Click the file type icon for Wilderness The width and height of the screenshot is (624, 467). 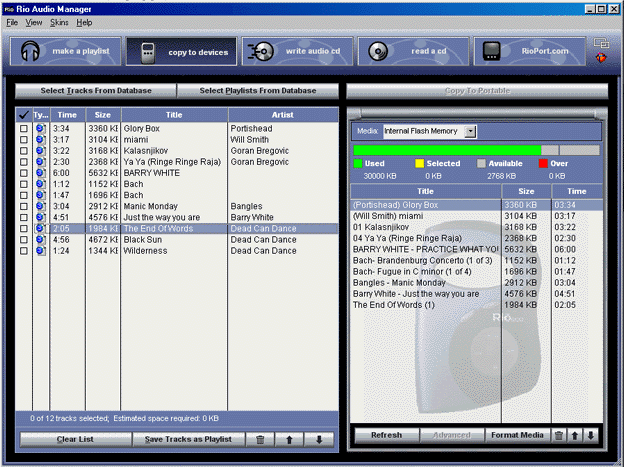point(41,251)
